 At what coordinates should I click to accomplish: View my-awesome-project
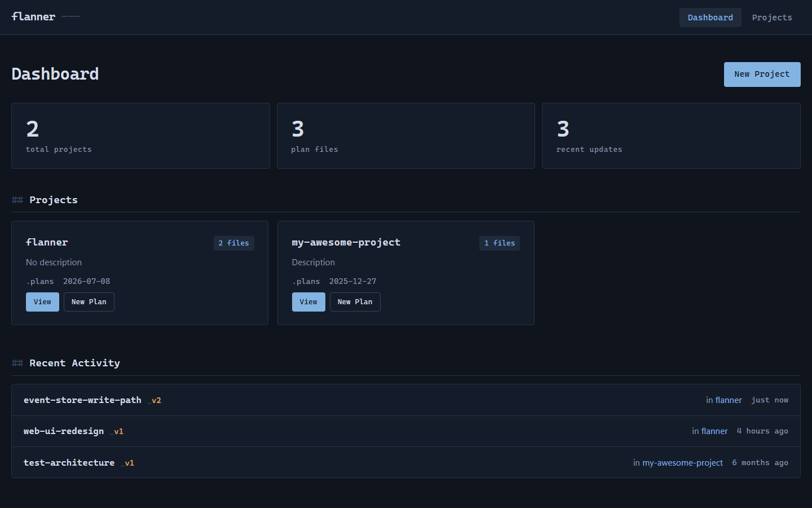308,302
